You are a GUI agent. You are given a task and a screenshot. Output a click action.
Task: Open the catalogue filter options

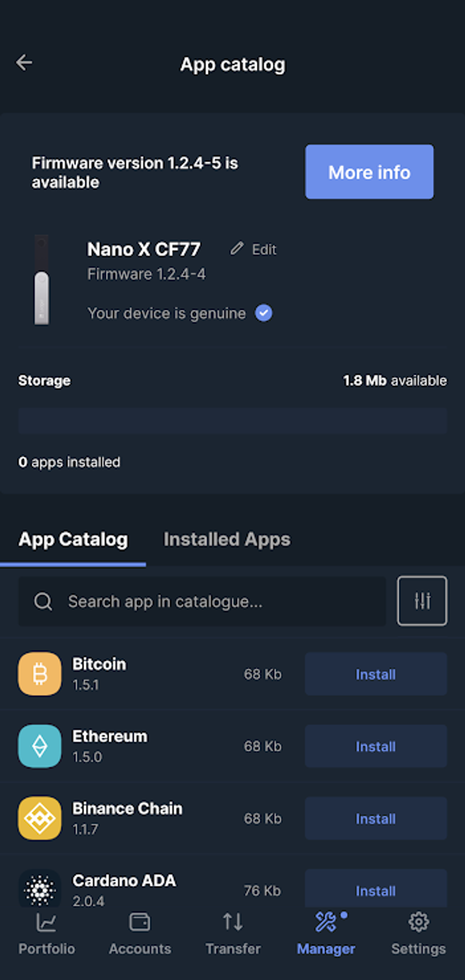tap(421, 601)
